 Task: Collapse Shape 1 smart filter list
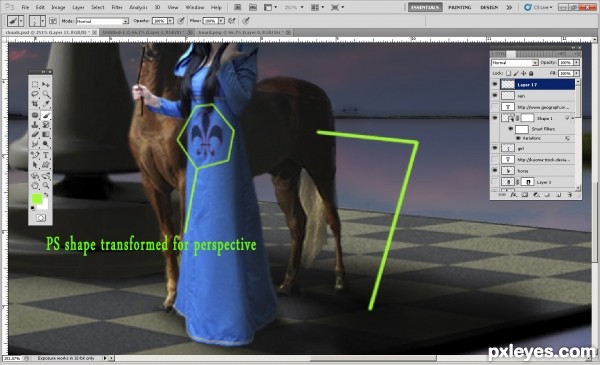tap(573, 118)
